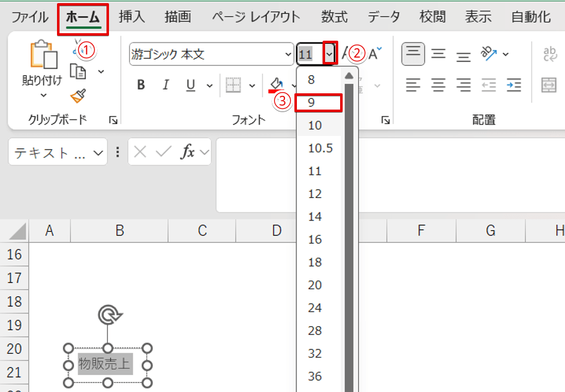Viewport: 565px width, 392px height.
Task: Toggle center horizontal text alignment
Action: point(438,85)
